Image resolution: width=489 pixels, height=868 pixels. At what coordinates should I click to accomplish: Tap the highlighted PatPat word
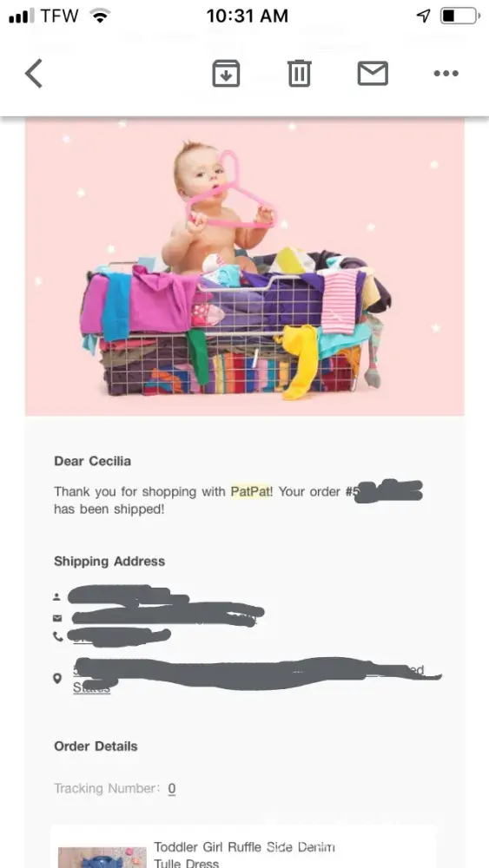pos(251,491)
